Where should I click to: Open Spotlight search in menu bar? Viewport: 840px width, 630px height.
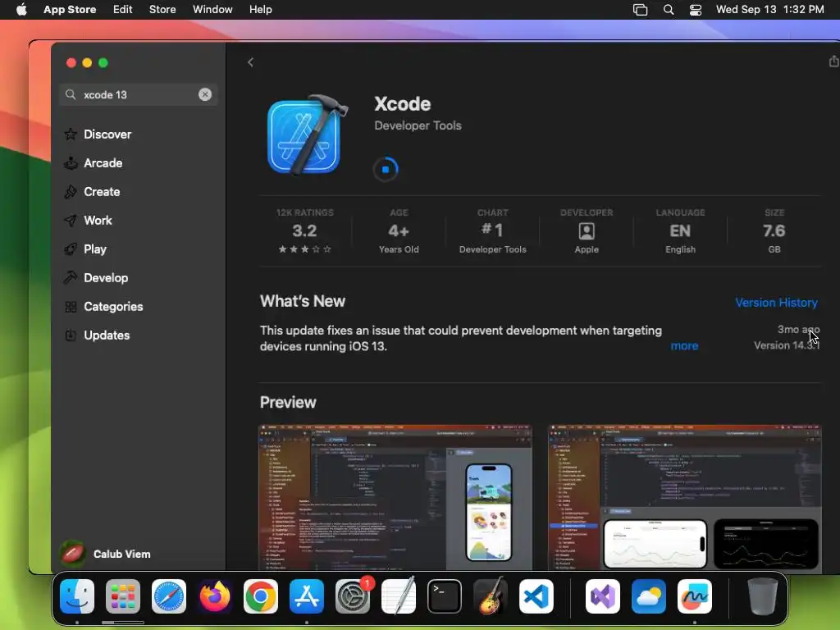tap(669, 10)
